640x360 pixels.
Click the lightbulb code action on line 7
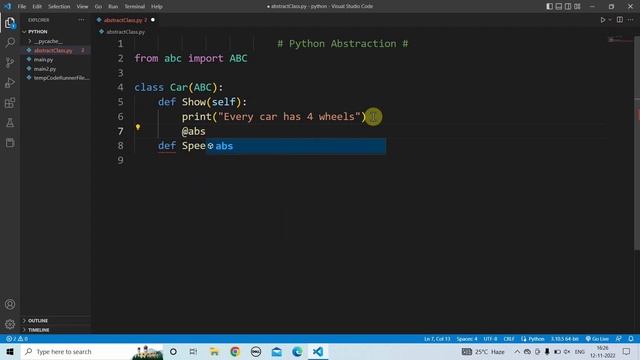138,127
